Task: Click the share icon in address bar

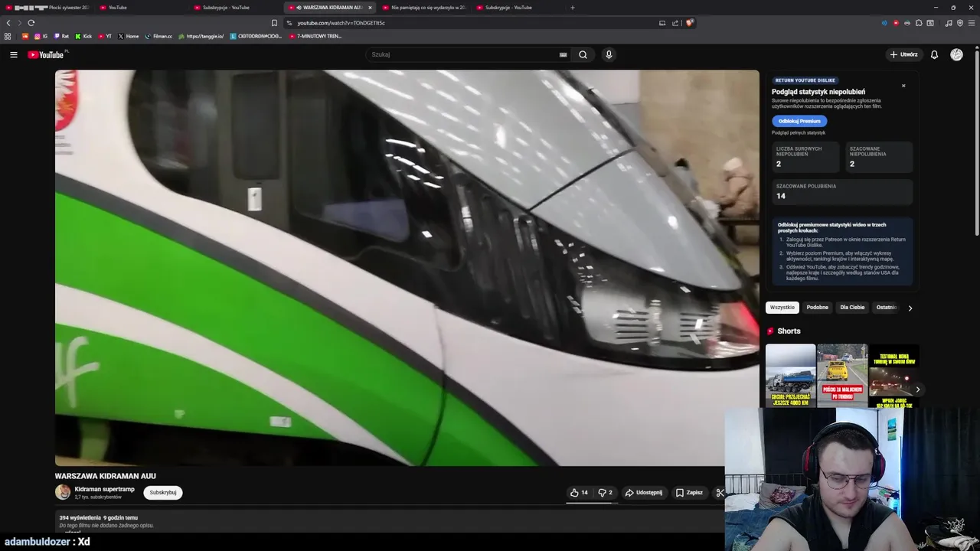Action: pyautogui.click(x=675, y=23)
